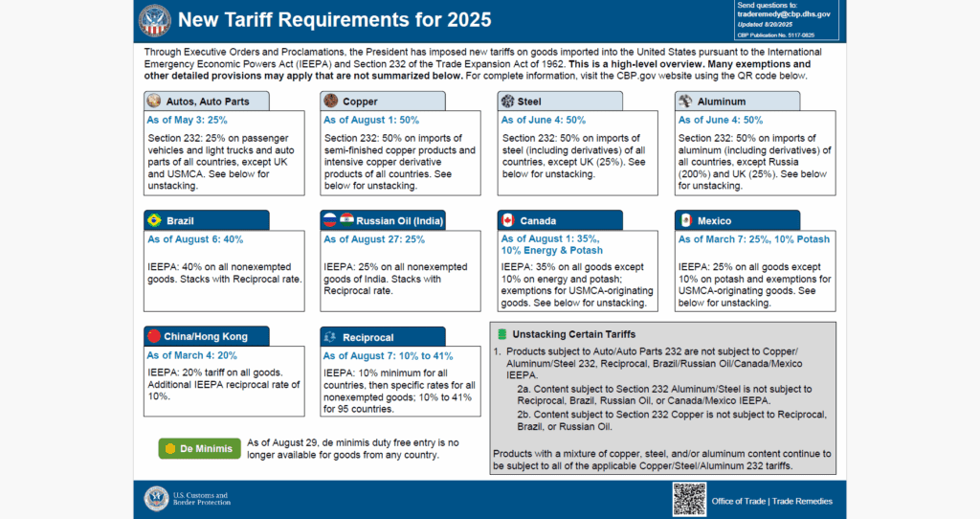Click the China flag icon
Image resolution: width=980 pixels, height=519 pixels.
153,336
